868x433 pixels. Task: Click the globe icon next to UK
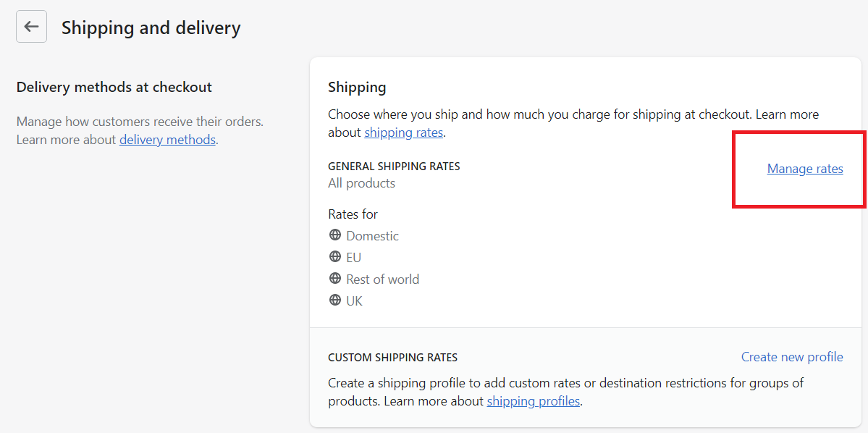pyautogui.click(x=334, y=299)
